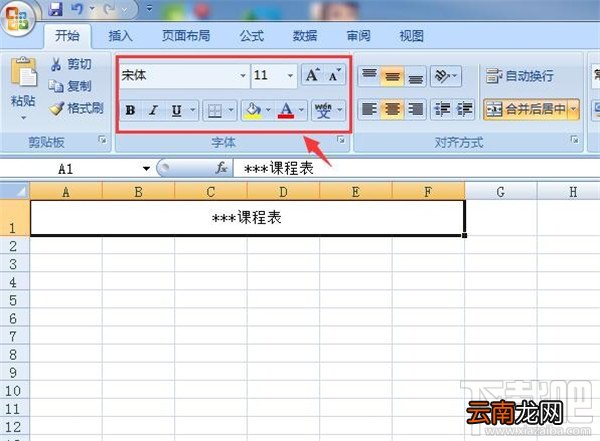Click the Office button logo
Viewport: 600px width, 441px height.
point(17,18)
